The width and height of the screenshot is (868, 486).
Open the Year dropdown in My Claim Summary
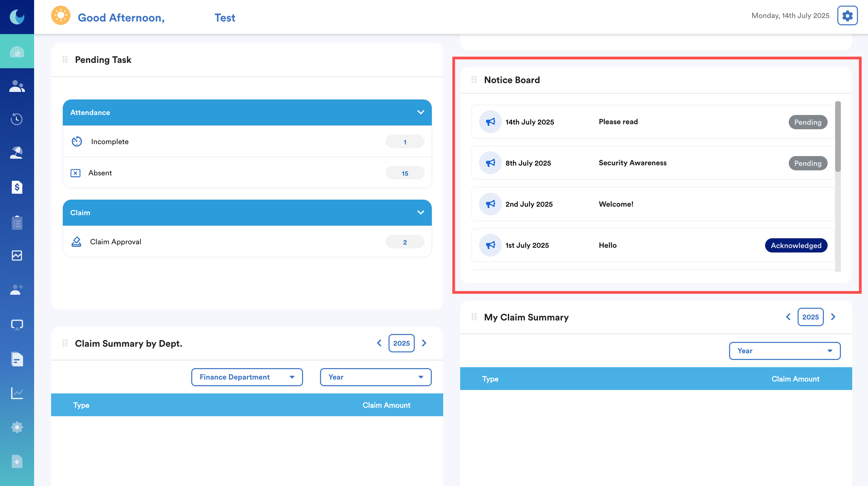784,351
